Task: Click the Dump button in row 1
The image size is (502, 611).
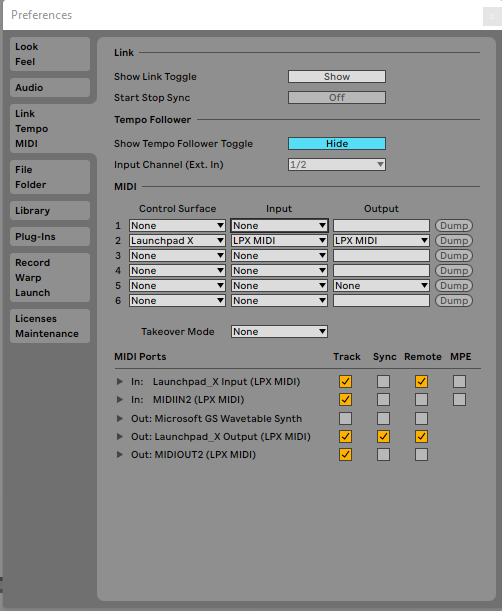Action: 454,226
